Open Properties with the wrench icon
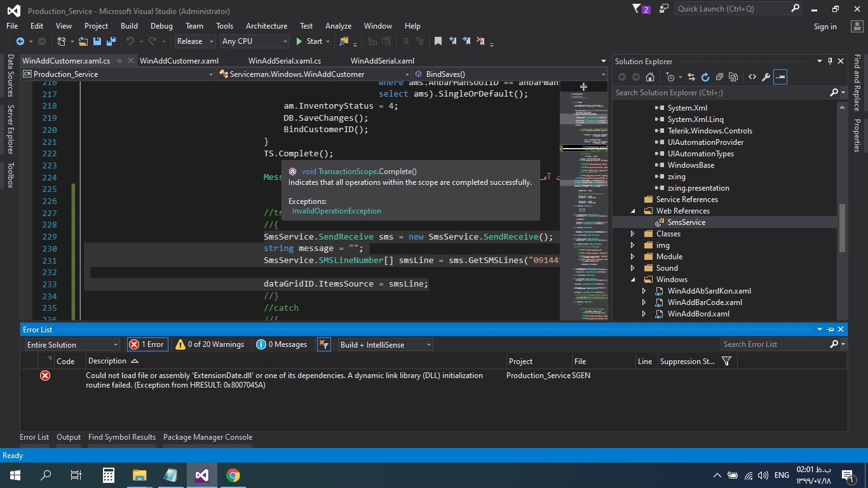This screenshot has width=868, height=488. [x=766, y=77]
